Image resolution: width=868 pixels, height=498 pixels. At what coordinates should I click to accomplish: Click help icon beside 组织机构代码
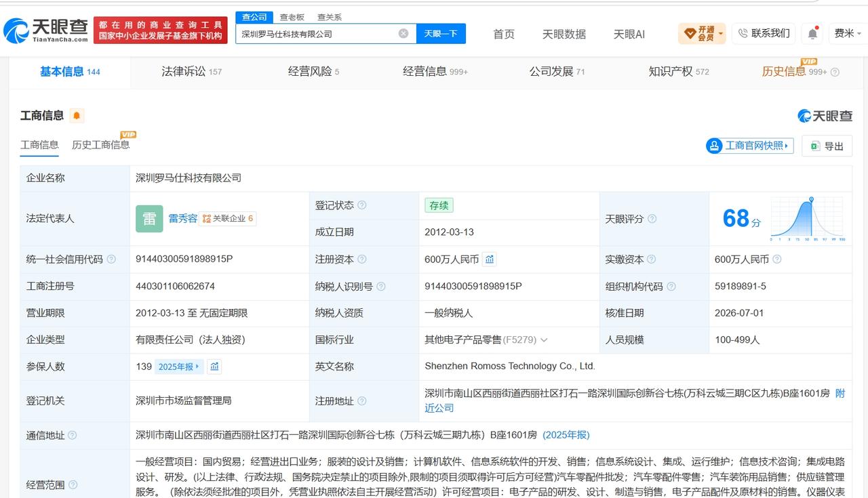coord(671,287)
